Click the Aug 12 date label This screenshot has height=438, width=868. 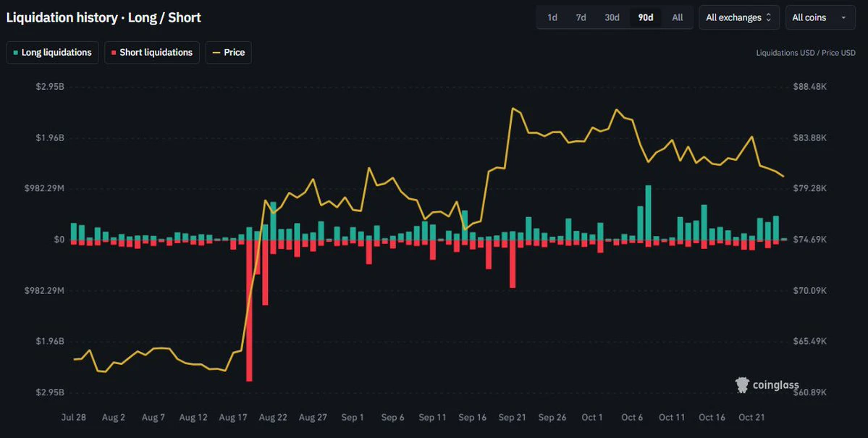[193, 418]
